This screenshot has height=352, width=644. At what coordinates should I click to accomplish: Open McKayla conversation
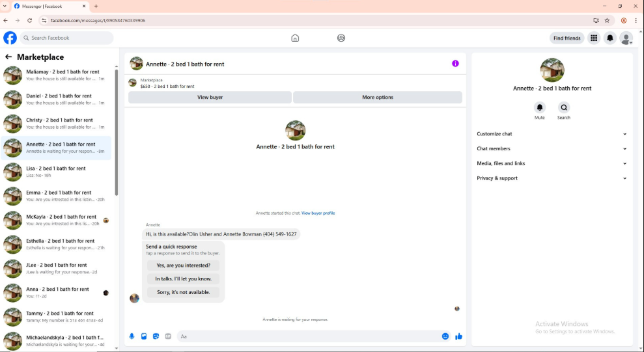(56, 221)
